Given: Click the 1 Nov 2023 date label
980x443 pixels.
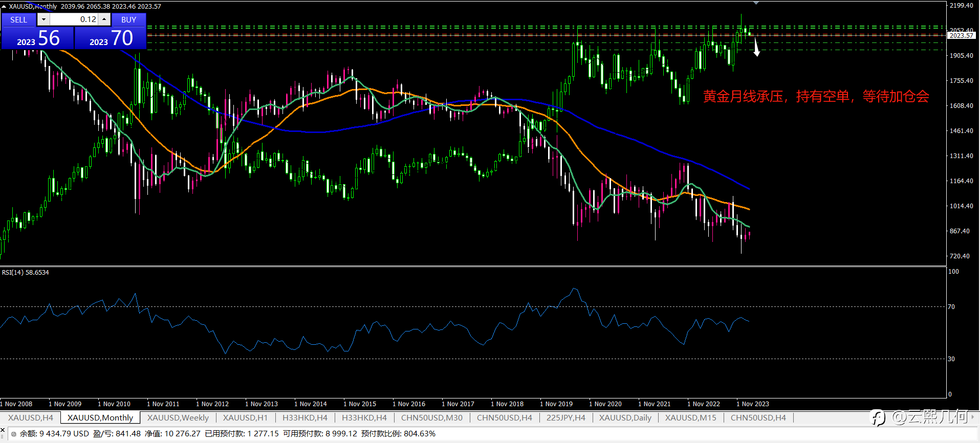Looking at the screenshot, I should (753, 404).
